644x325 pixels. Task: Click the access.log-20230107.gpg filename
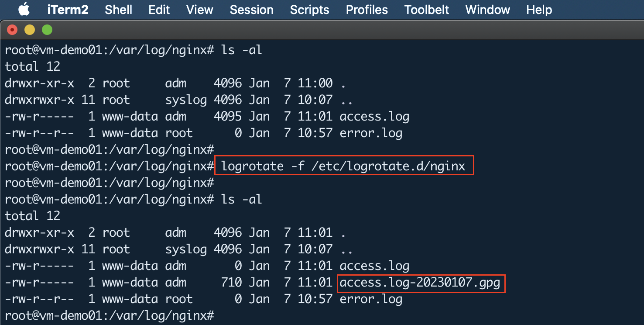[x=420, y=283]
